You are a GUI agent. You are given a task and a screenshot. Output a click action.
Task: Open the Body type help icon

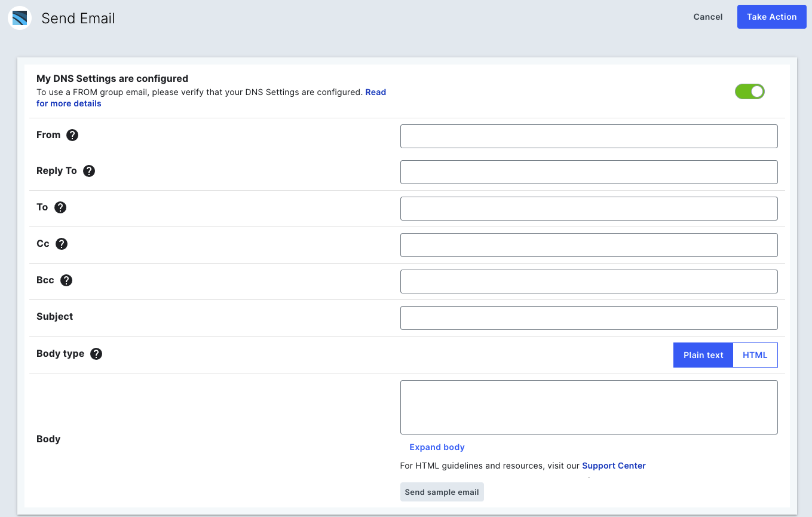[x=96, y=354]
